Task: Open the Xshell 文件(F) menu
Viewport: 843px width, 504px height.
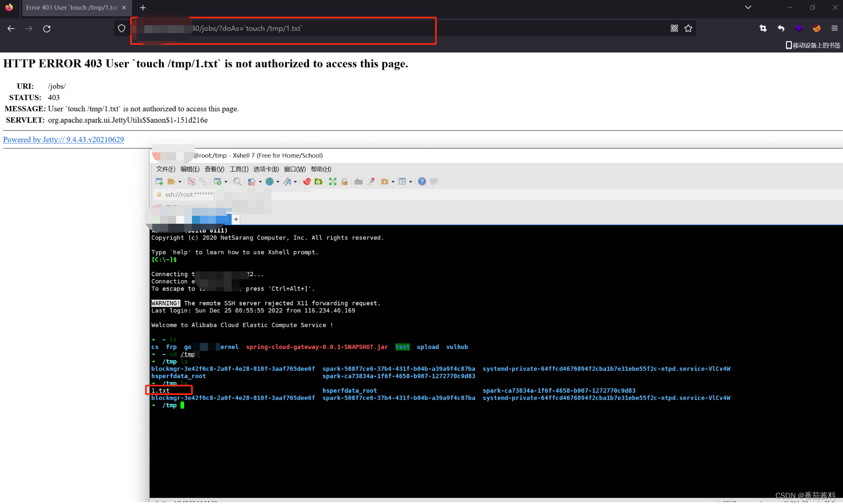Action: 166,169
